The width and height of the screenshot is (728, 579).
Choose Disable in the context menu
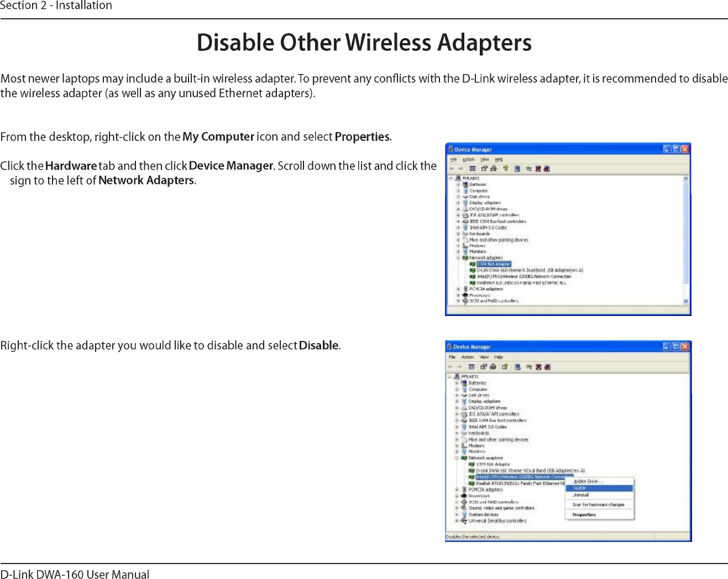(x=600, y=488)
